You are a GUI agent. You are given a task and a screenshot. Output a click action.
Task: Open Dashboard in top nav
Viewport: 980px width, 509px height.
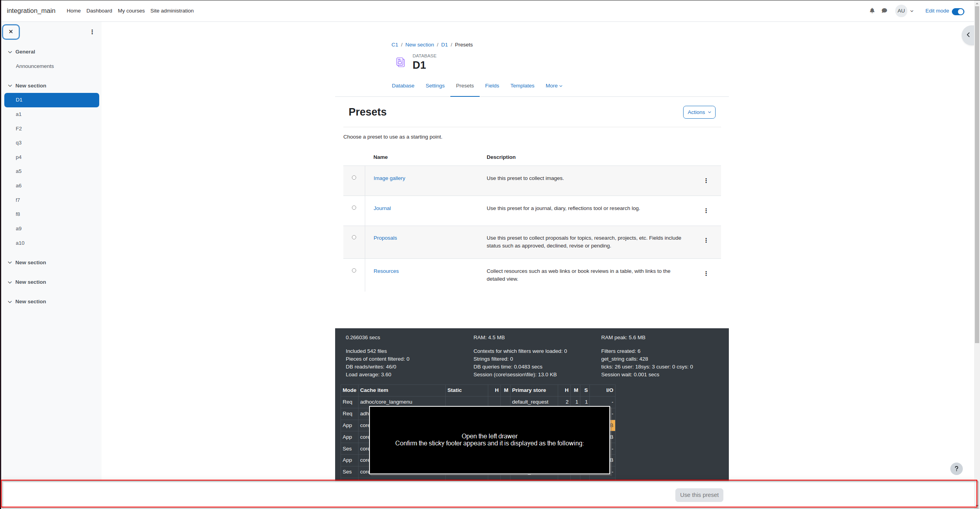[99, 11]
